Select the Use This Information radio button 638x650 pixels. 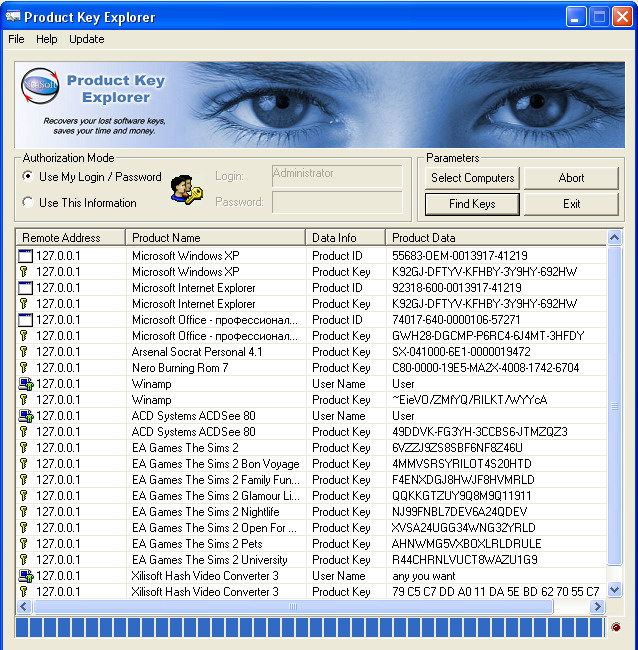[x=28, y=203]
